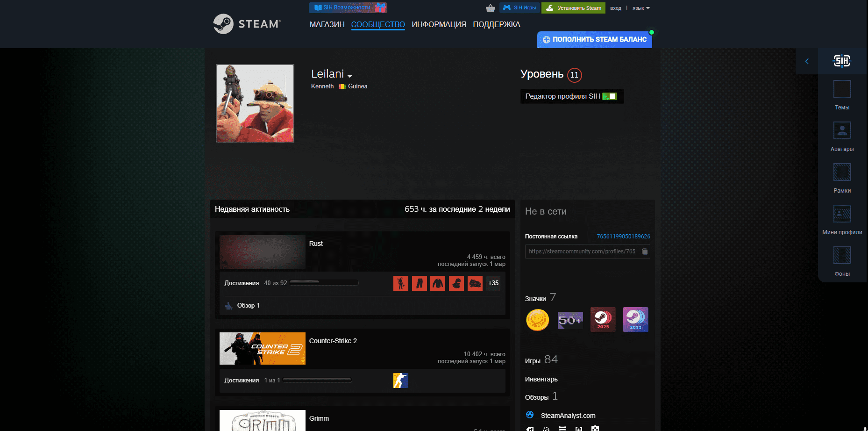Open the SIH Фоны (backgrounds) icon
Viewport: 868px width, 431px height.
coord(842,256)
